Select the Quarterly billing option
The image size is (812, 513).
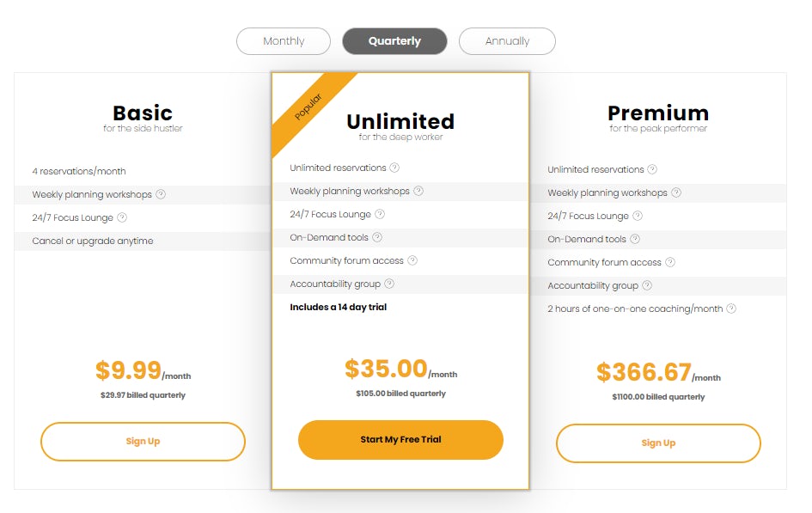click(x=394, y=41)
